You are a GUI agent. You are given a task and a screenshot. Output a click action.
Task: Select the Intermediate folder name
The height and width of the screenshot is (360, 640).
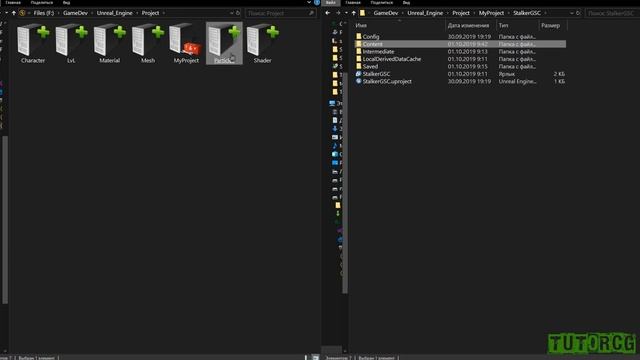point(378,51)
